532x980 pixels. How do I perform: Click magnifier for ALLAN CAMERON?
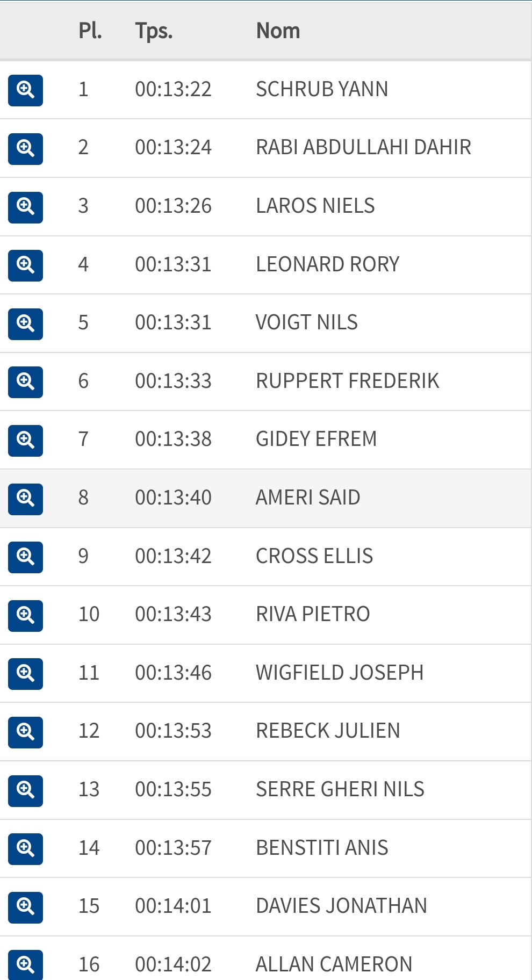[25, 965]
